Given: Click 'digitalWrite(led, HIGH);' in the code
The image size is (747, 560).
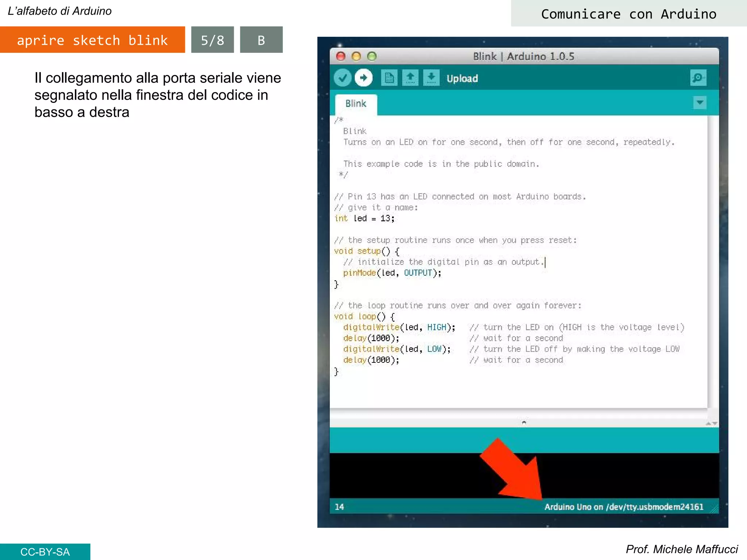Looking at the screenshot, I should pos(399,327).
